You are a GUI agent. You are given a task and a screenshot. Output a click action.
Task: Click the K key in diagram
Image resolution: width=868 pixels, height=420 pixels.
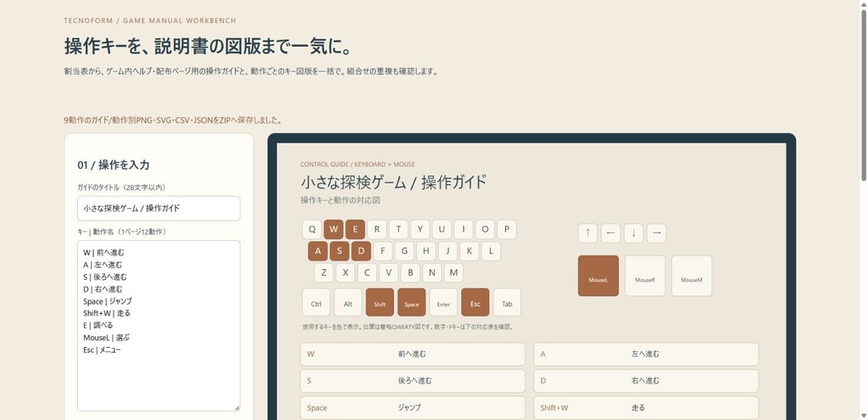pos(469,251)
